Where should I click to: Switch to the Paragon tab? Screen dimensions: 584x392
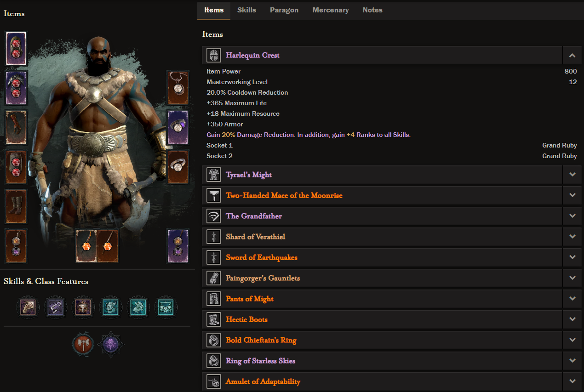pos(284,10)
